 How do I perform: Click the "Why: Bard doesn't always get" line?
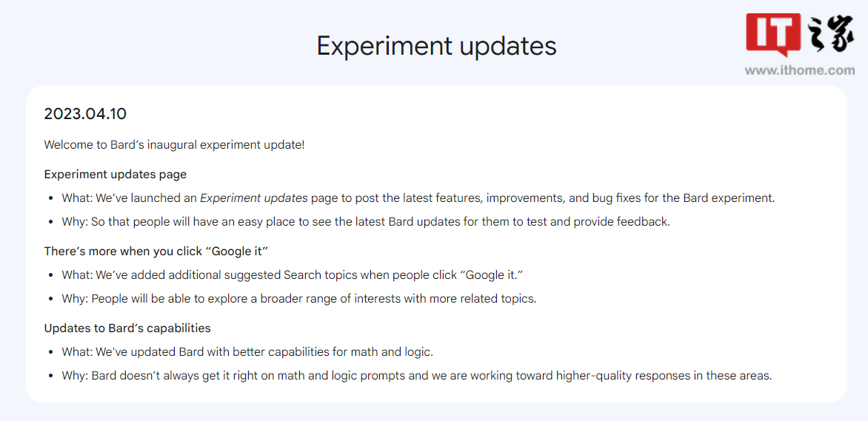[x=416, y=375]
